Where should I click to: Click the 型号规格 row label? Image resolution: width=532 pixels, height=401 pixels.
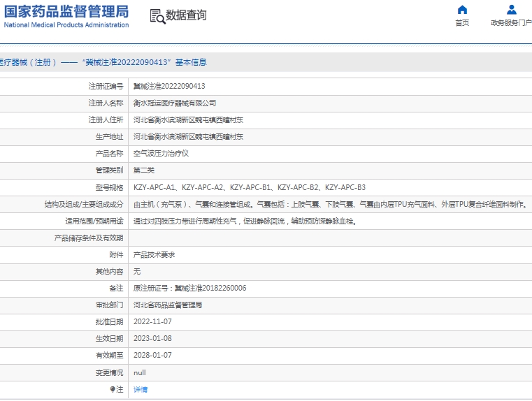[109, 187]
